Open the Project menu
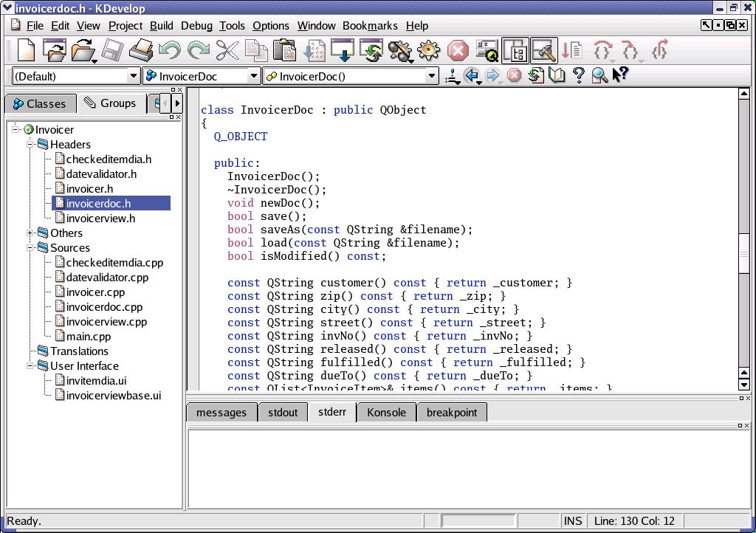The height and width of the screenshot is (533, 756). click(126, 26)
